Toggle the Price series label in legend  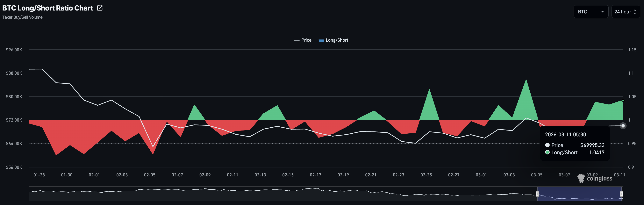pos(306,40)
